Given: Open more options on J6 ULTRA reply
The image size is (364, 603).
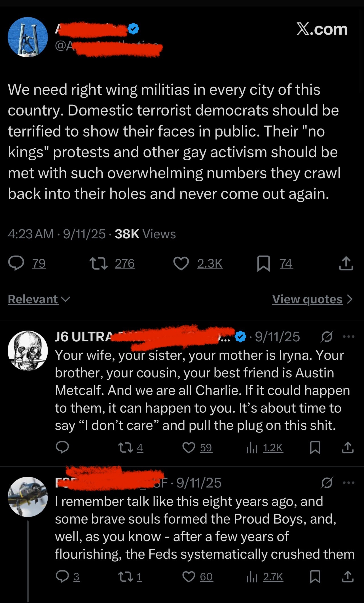Looking at the screenshot, I should click(348, 337).
